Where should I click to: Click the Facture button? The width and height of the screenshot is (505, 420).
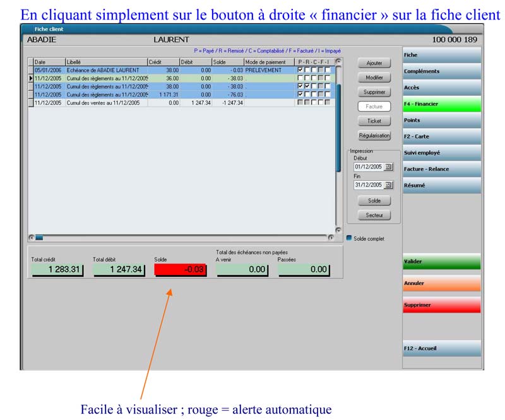click(x=374, y=107)
